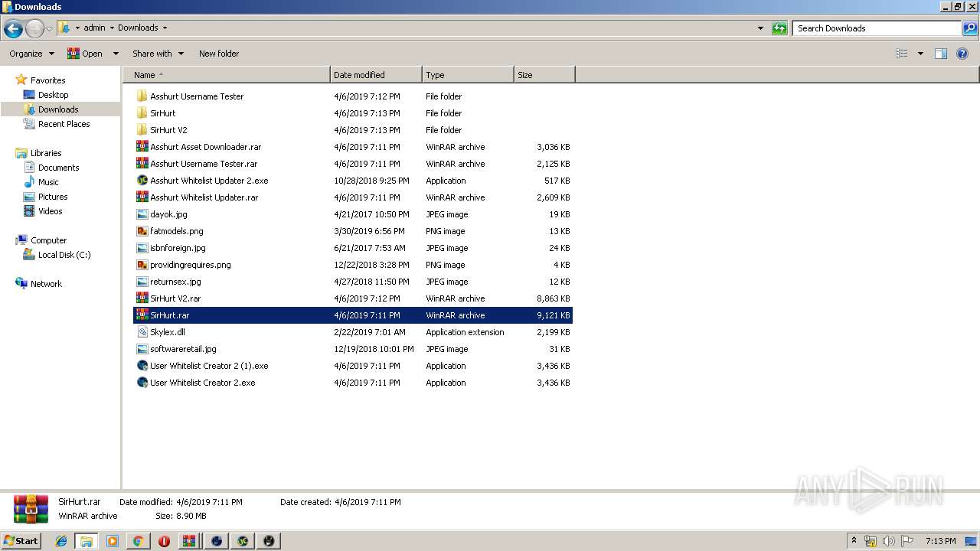Expand the recent pages dropdown arrow
Screen dimensions: 980x551
tap(50, 29)
